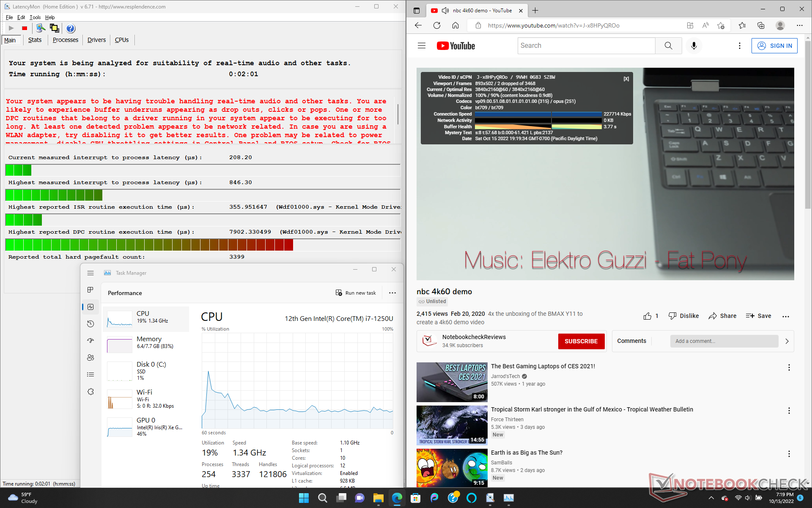Like the nbc 4k60 demo video
The width and height of the screenshot is (812, 508).
tap(647, 316)
